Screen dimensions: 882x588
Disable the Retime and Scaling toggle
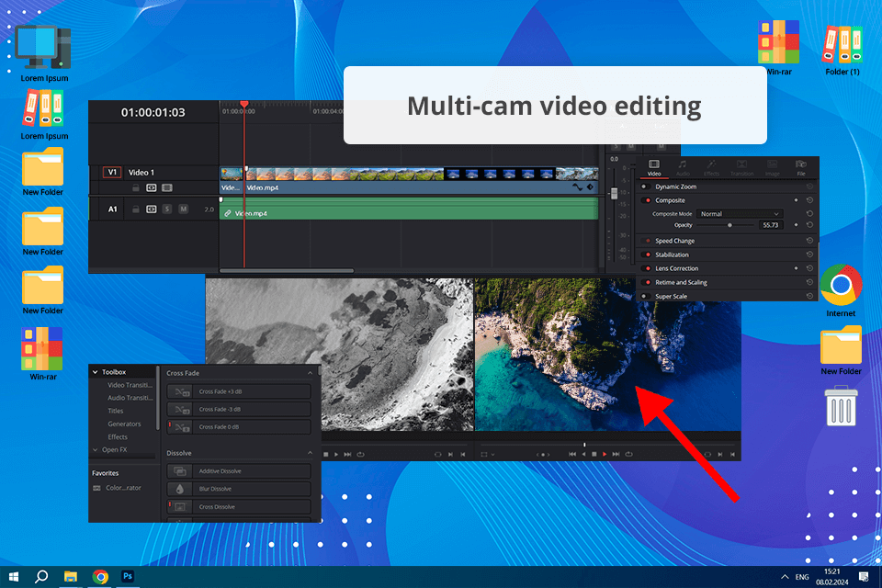646,282
